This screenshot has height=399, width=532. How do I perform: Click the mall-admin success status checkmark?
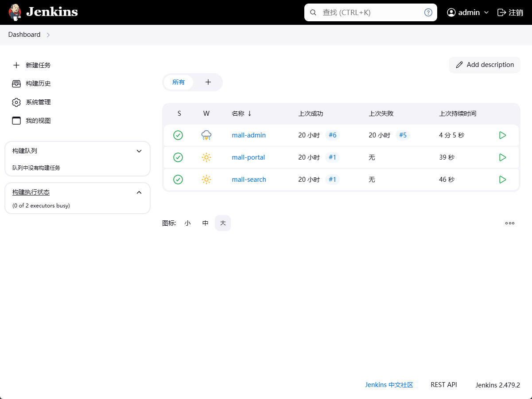coord(178,135)
